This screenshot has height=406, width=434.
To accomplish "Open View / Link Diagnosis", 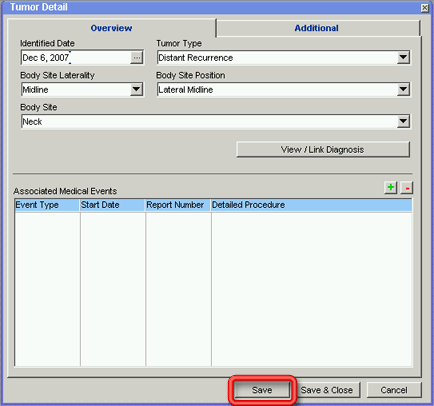I will point(323,150).
